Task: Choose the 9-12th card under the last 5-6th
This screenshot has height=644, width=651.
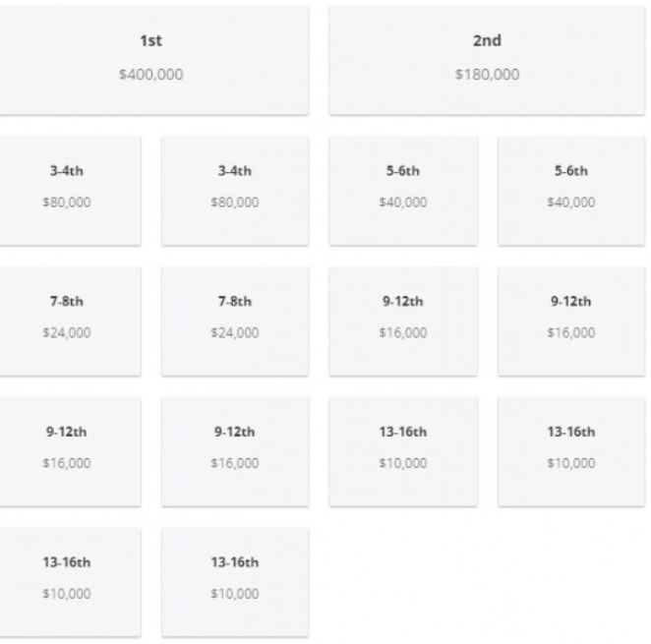Action: point(571,322)
